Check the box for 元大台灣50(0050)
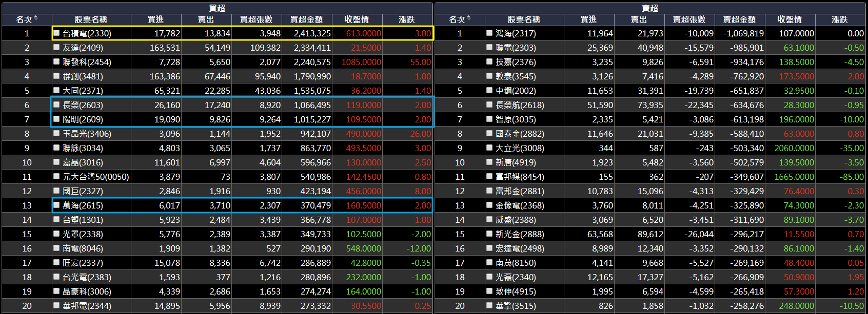This screenshot has width=868, height=314. (x=57, y=176)
